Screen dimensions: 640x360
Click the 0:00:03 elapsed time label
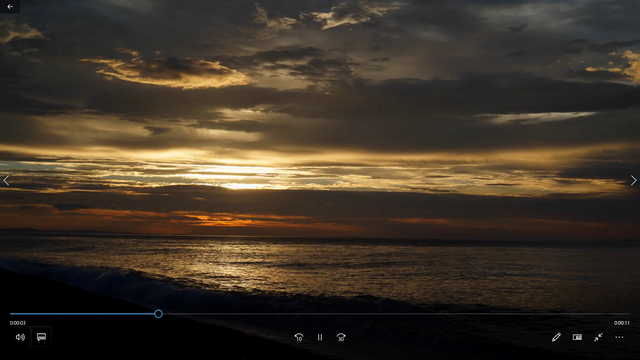point(18,323)
